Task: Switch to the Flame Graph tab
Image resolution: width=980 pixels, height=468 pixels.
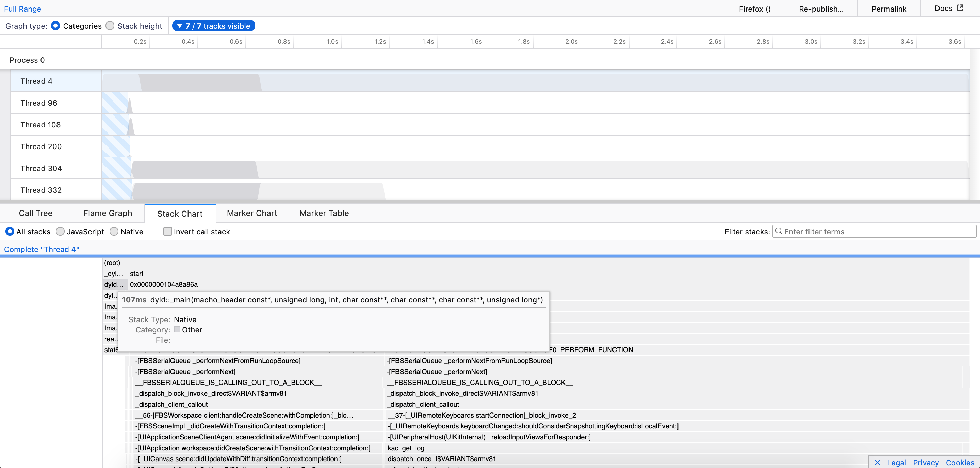Action: (108, 213)
